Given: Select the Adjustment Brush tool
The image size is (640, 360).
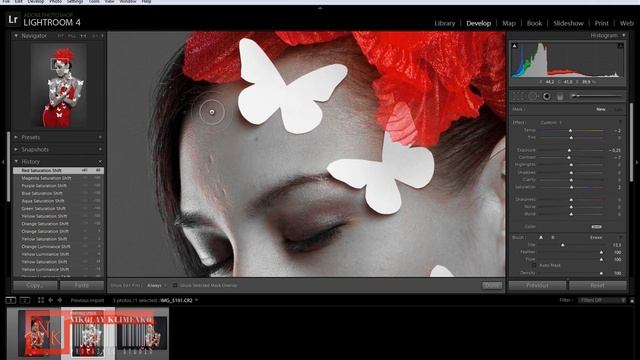Looking at the screenshot, I should [597, 96].
